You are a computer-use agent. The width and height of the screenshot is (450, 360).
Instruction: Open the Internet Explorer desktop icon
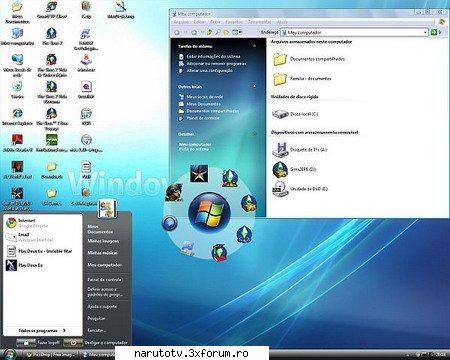(17, 117)
